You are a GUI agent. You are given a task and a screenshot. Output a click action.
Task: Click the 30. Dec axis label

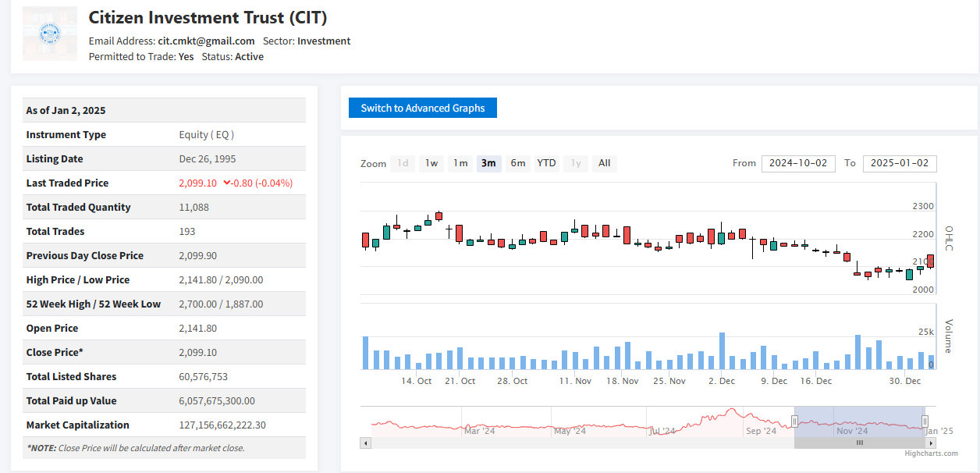click(905, 381)
